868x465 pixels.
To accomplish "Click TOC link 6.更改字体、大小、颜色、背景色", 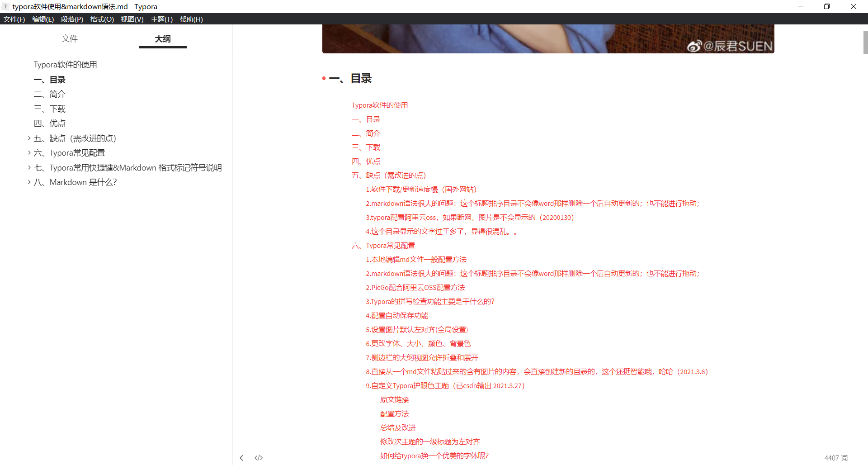I will click(x=418, y=344).
